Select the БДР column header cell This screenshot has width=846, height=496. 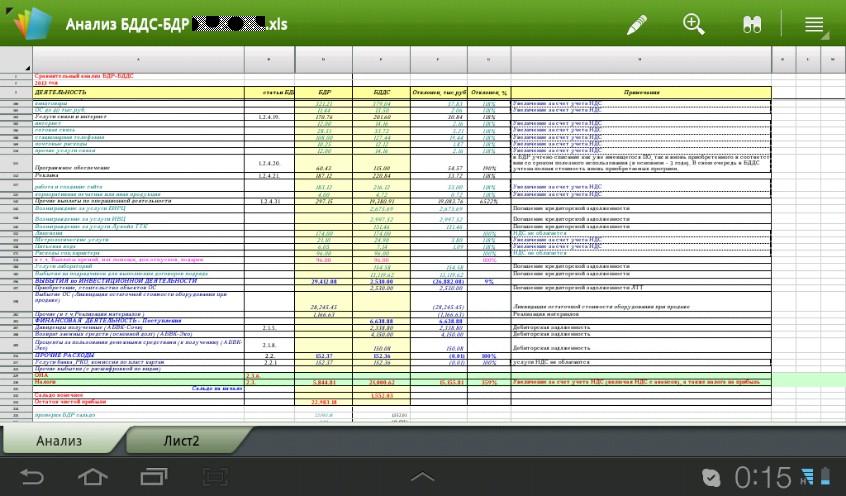click(x=324, y=92)
